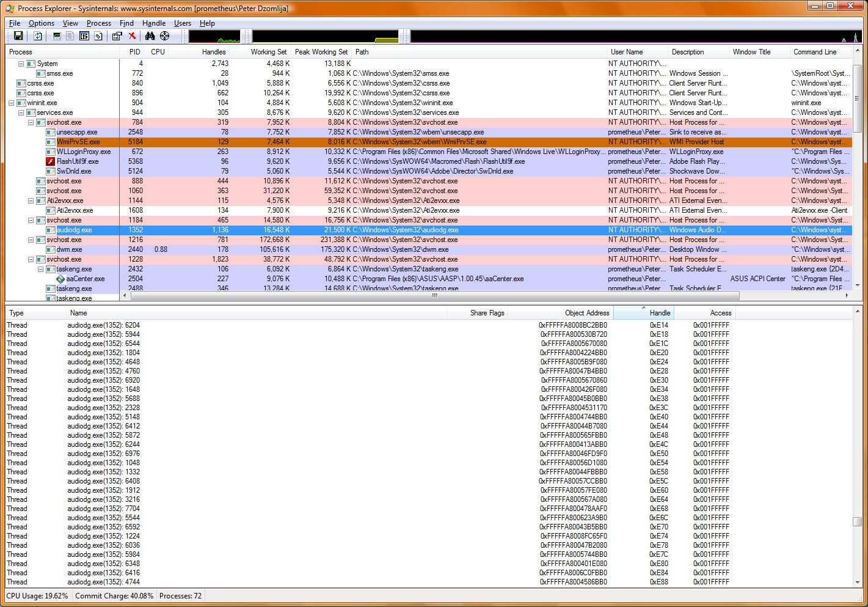Click the I/O history mini graph
868x607 pixels.
[636, 37]
